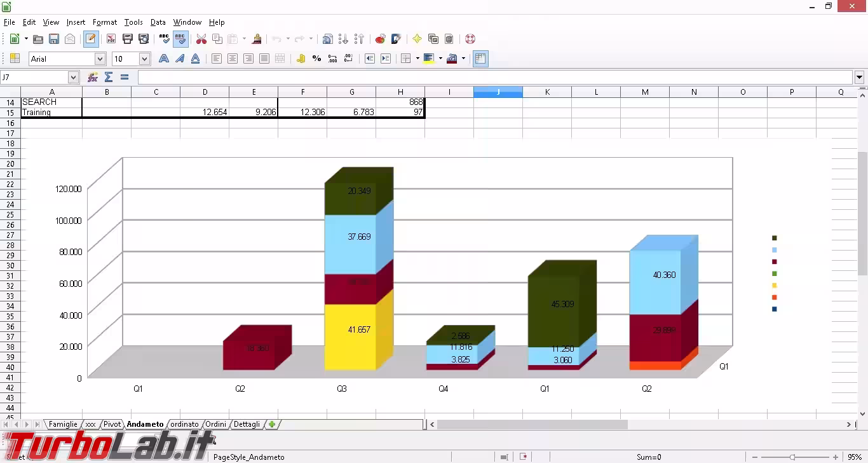
Task: Open the Sum function in formula bar
Action: point(109,77)
